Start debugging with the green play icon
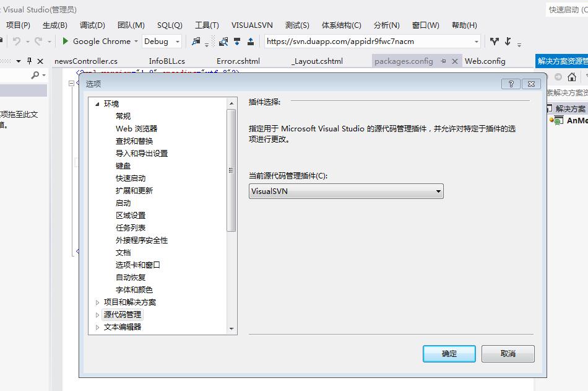Image resolution: width=588 pixels, height=391 pixels. click(x=65, y=41)
